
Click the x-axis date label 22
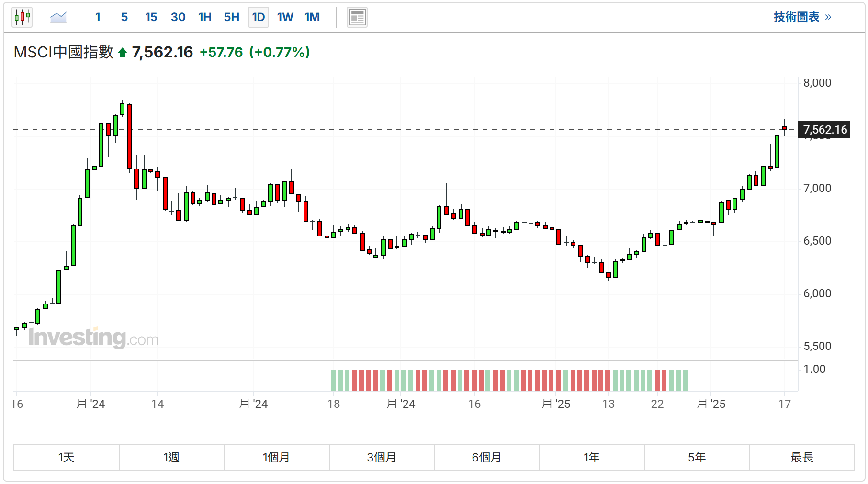657,404
